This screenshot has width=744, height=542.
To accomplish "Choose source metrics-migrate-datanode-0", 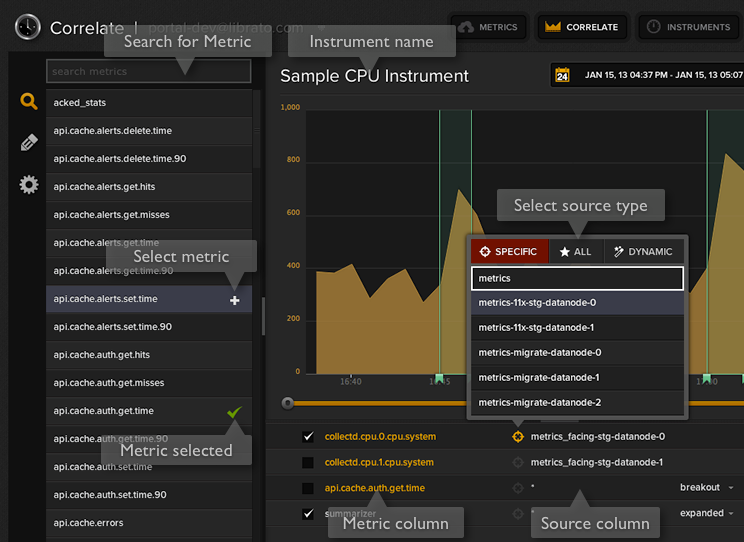I will 577,353.
